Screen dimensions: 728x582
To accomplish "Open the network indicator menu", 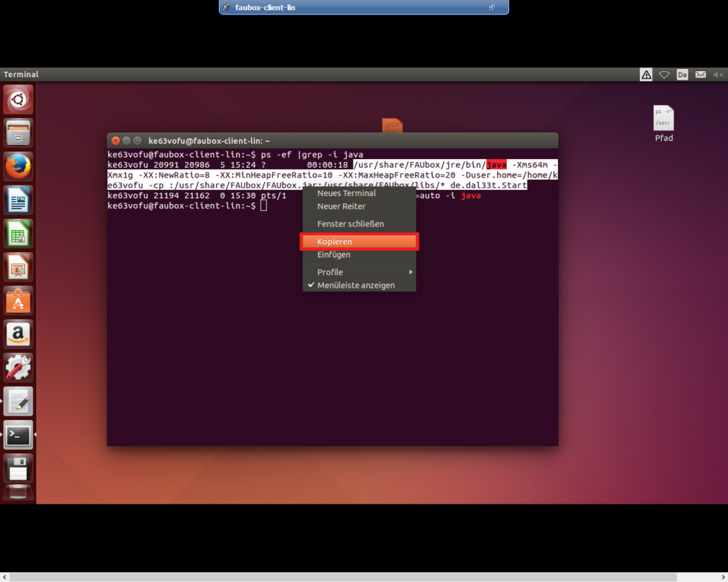I will coord(665,75).
